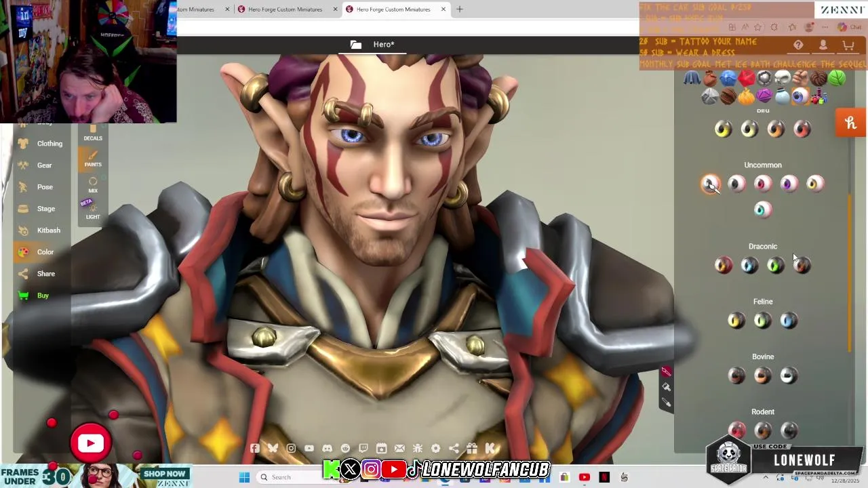Image resolution: width=868 pixels, height=488 pixels.
Task: Choose the blue Feline eye swatch
Action: pos(789,321)
